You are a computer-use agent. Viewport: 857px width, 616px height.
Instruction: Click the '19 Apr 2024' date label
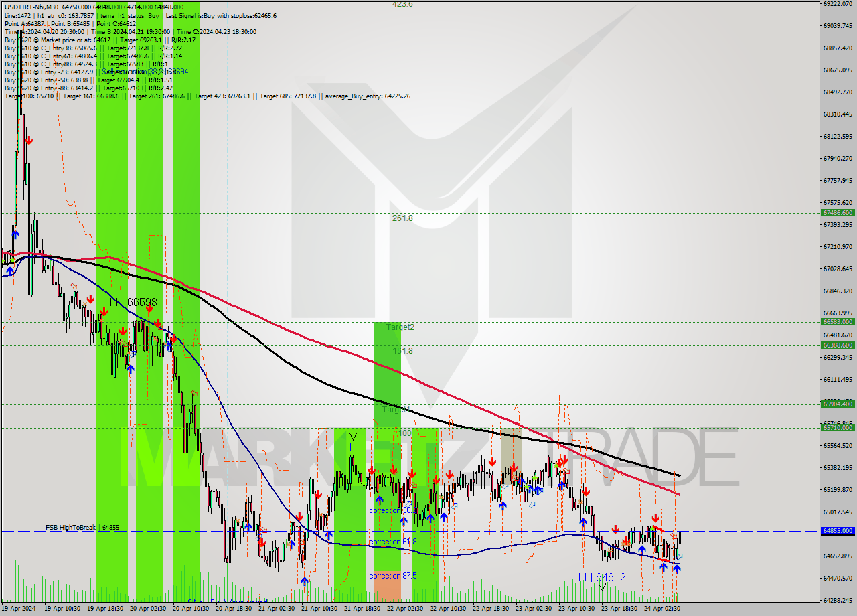[18, 609]
